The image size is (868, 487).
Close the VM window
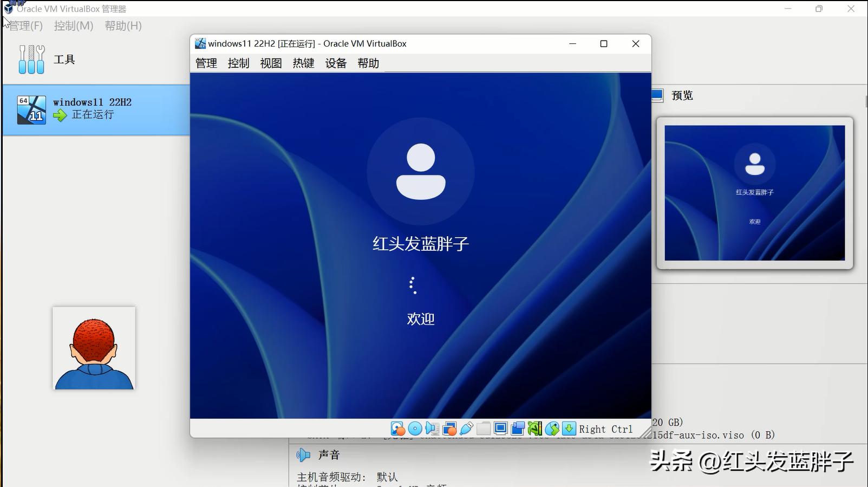click(x=636, y=44)
